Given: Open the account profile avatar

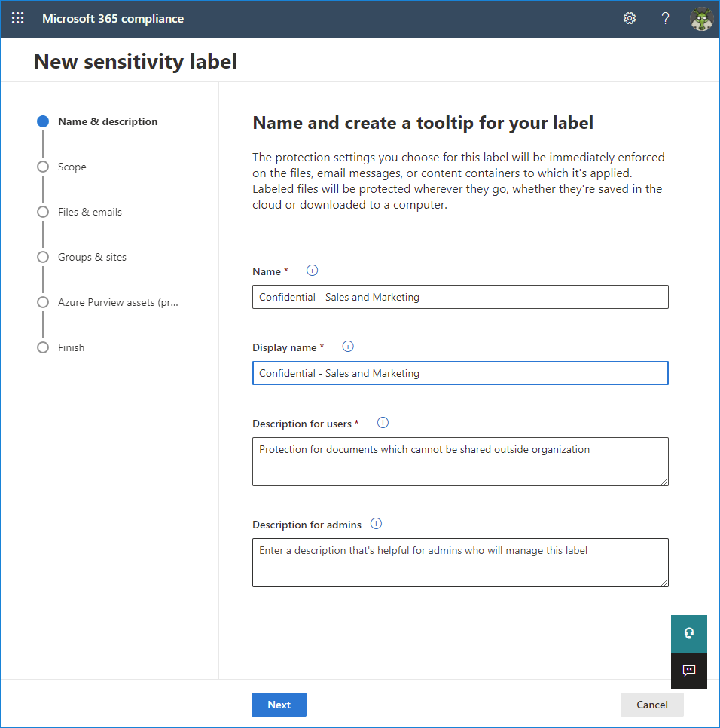Looking at the screenshot, I should click(x=701, y=18).
